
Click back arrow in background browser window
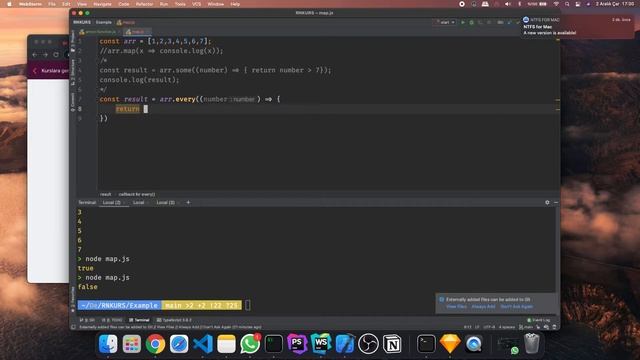coord(35,55)
